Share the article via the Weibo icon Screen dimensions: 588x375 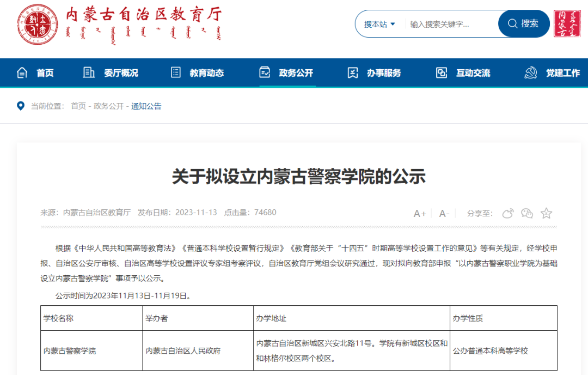coord(508,214)
